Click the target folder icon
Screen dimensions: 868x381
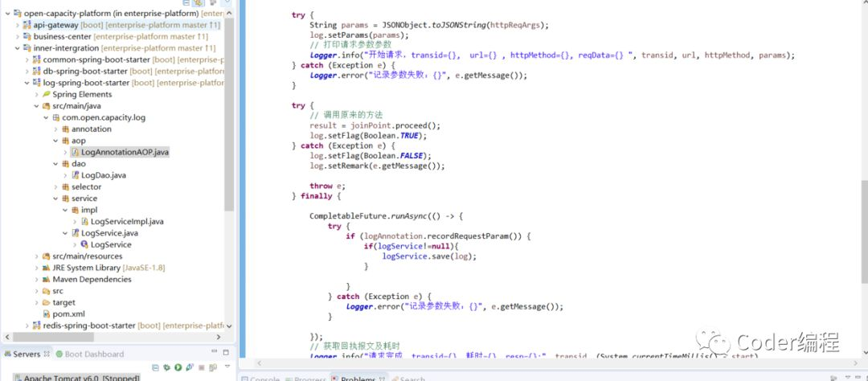click(47, 303)
